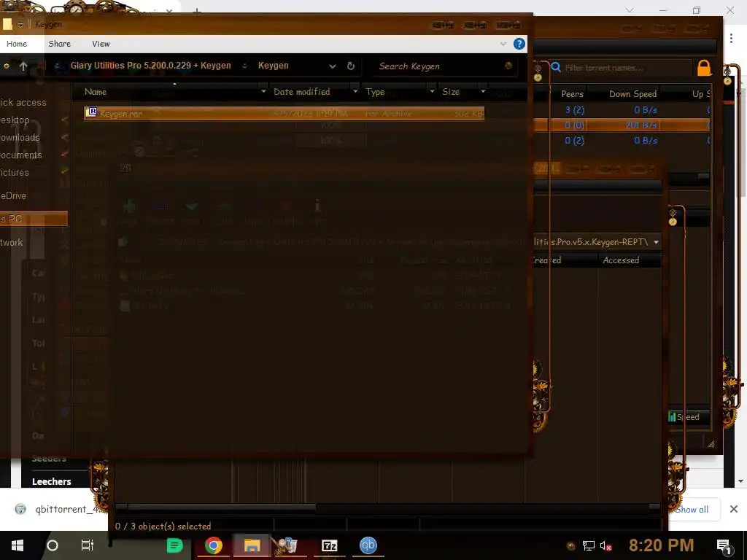747x560 pixels.
Task: Open the 7-Zip taskbar icon
Action: click(x=329, y=545)
